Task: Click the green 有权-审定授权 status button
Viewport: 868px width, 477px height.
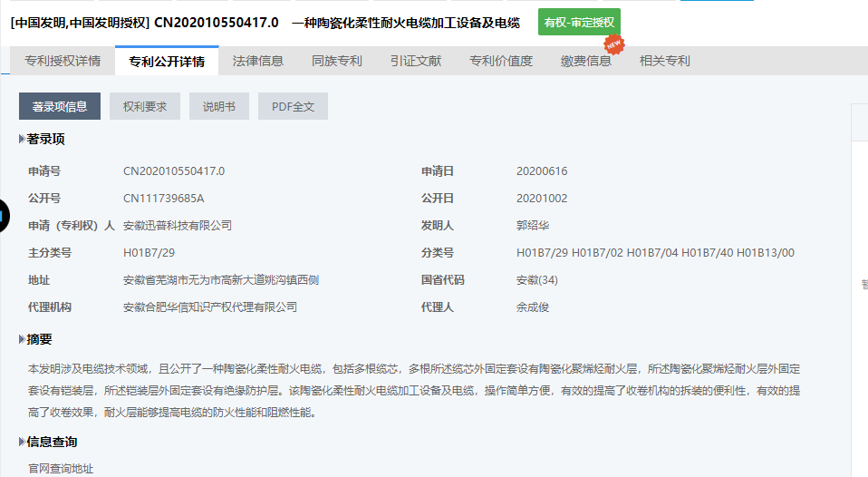Action: point(579,22)
